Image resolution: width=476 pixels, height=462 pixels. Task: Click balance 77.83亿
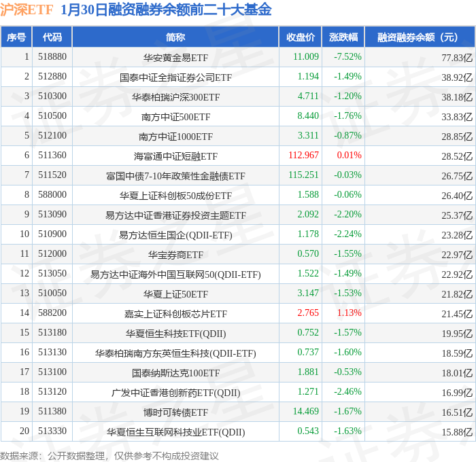pos(457,58)
